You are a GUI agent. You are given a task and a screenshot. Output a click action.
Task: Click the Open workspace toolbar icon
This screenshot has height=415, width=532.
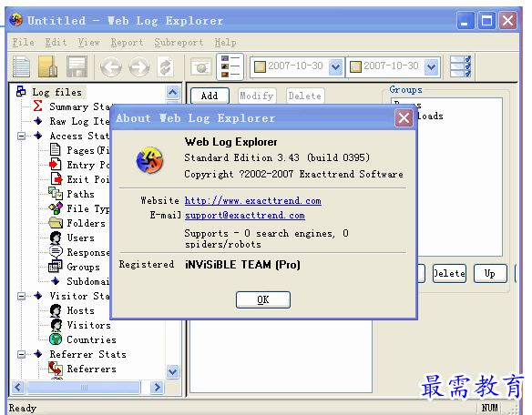point(47,66)
